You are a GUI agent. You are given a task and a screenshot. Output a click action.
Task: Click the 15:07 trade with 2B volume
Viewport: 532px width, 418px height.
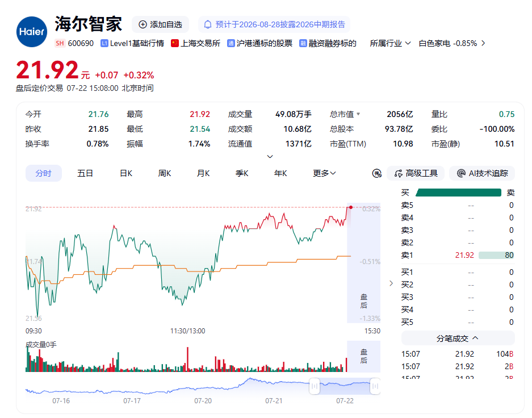tap(458, 366)
